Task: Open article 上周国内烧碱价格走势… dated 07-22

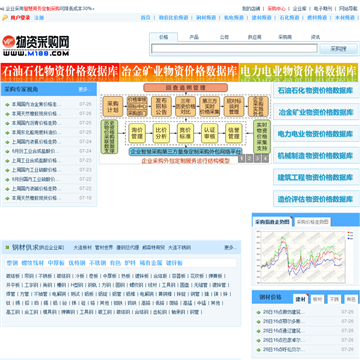Action: click(x=37, y=189)
